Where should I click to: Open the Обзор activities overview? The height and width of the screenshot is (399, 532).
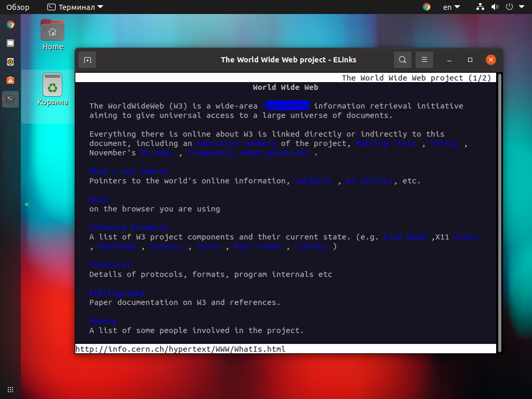(18, 7)
